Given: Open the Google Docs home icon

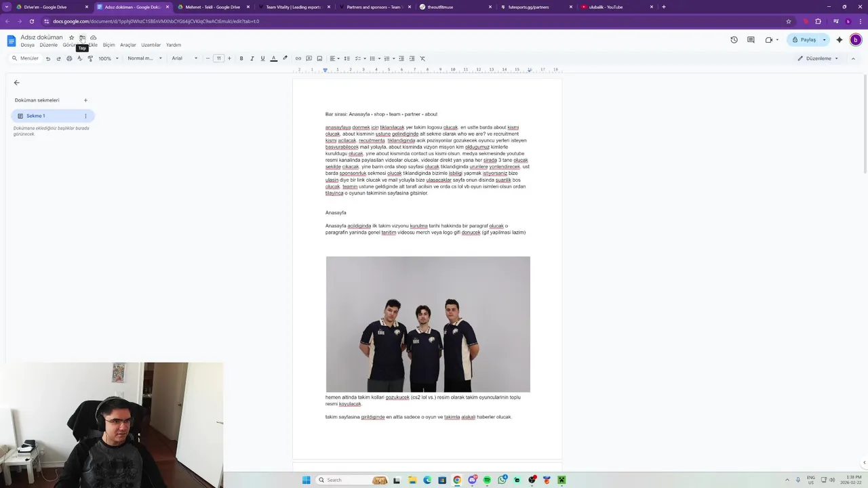Looking at the screenshot, I should (11, 41).
